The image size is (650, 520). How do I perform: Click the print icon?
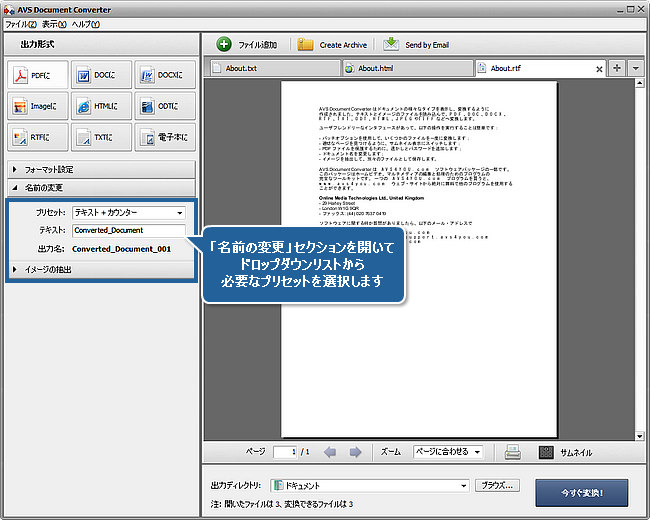[x=513, y=452]
